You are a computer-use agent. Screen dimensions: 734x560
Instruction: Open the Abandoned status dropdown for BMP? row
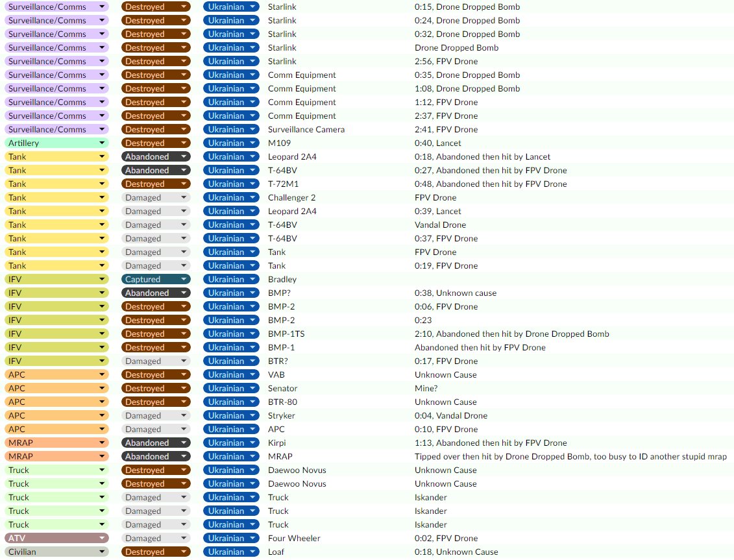tap(156, 293)
